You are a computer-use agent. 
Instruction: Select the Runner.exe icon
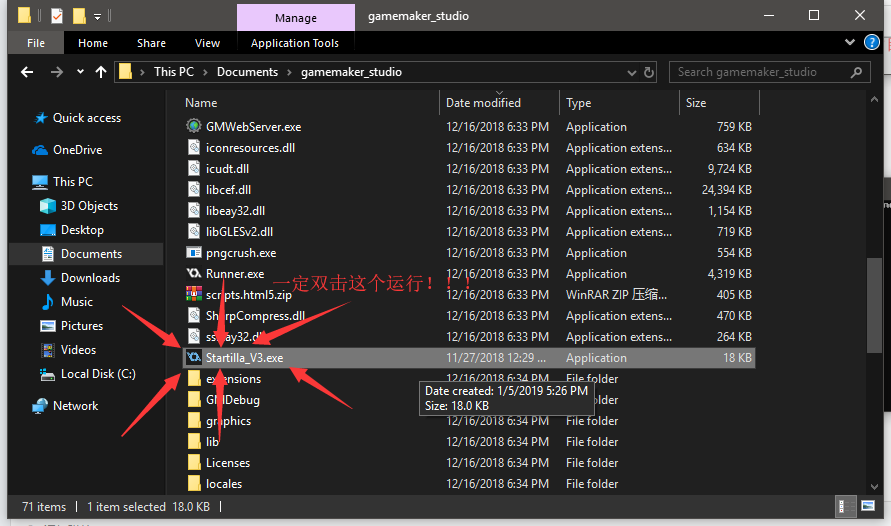point(194,274)
